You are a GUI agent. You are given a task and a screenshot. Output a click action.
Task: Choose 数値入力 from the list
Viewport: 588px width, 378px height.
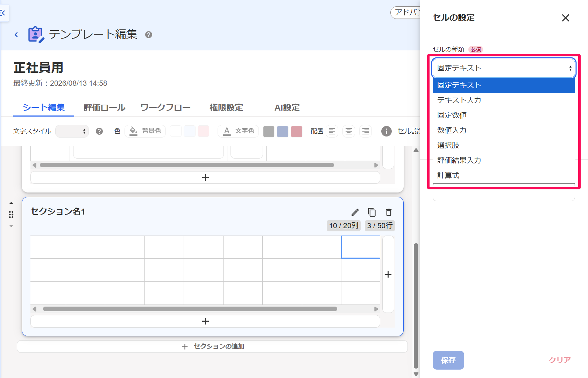coord(504,131)
